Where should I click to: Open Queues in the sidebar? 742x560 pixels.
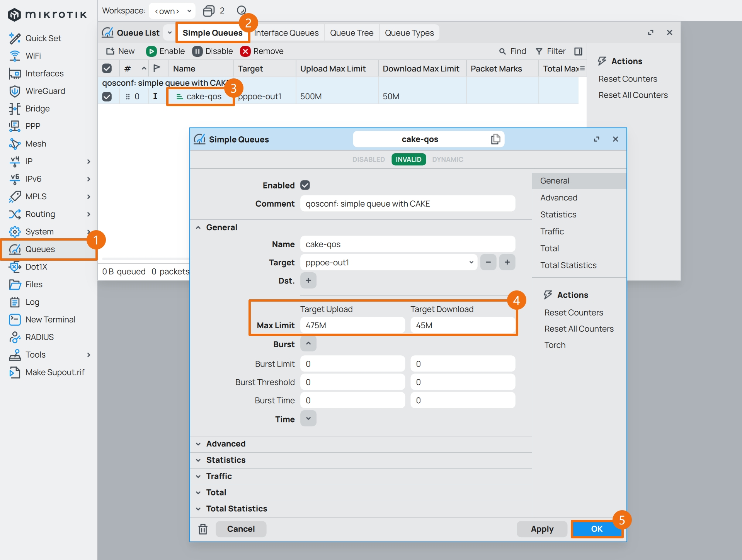(x=40, y=249)
